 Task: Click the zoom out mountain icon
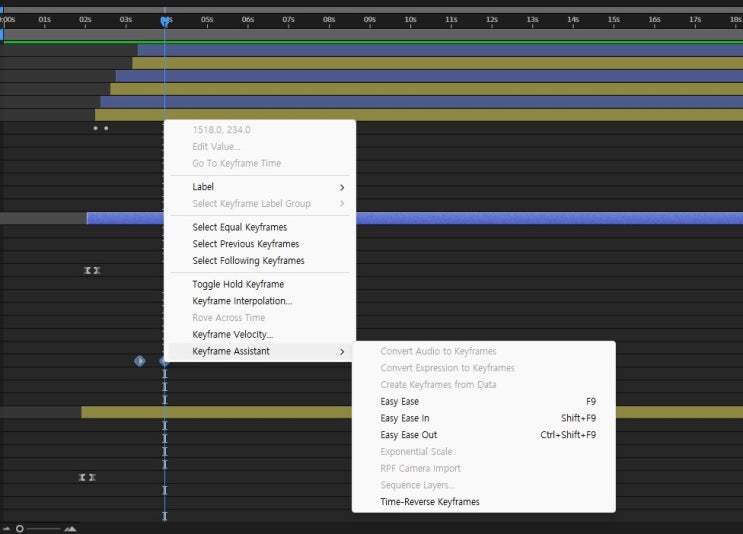coord(6,528)
